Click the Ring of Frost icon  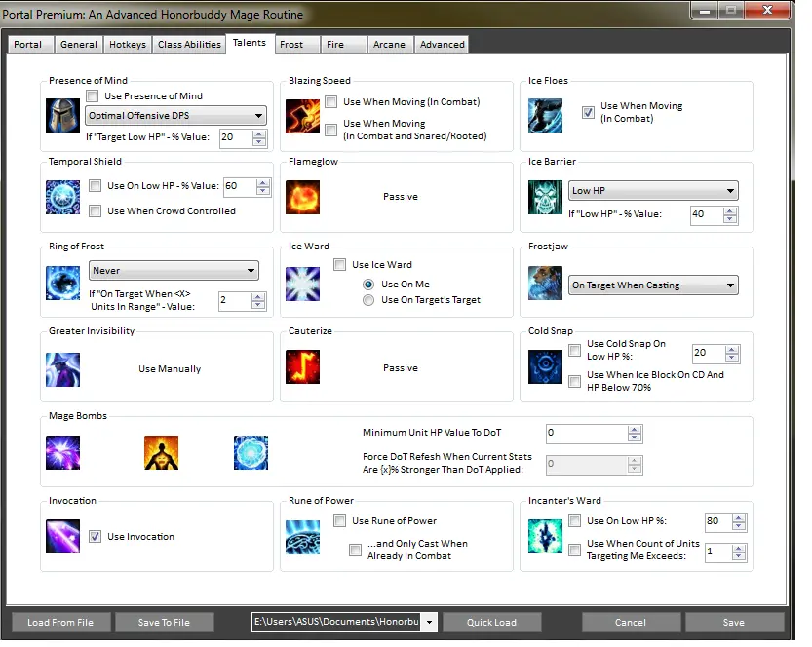tap(62, 284)
